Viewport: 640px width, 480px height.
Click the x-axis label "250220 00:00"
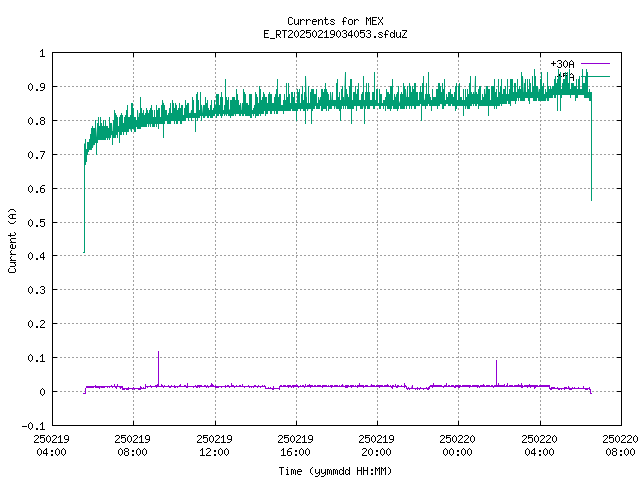(458, 445)
